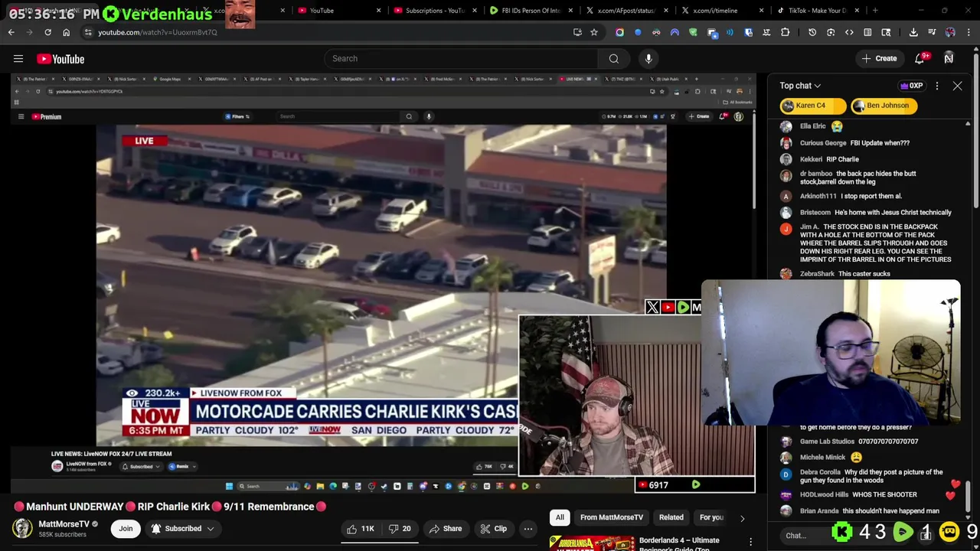Select From MattMorseTV chip
This screenshot has width=980, height=551.
[612, 518]
